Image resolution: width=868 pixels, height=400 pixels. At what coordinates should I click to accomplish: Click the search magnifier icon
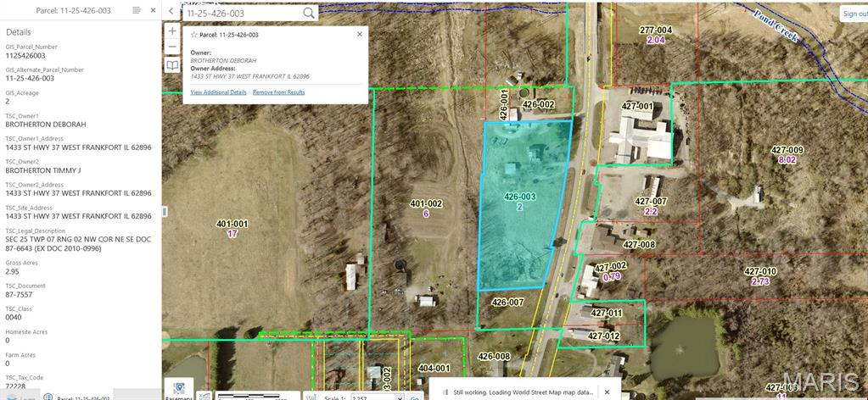click(309, 14)
